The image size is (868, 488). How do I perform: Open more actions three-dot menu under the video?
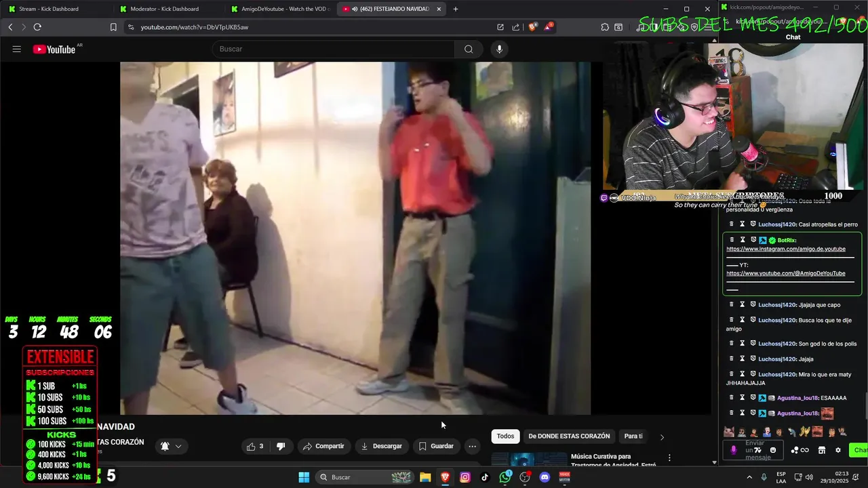pos(473,446)
